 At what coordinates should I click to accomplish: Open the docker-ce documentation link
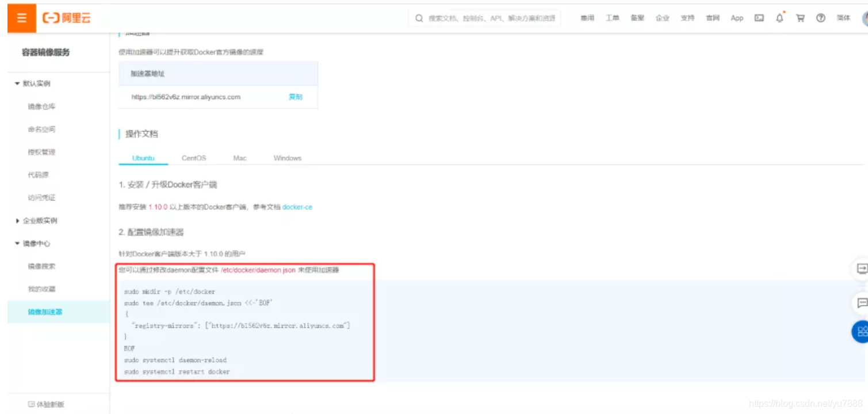click(297, 207)
